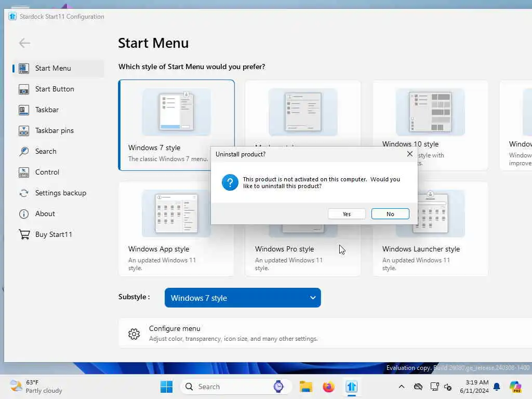Go to Taskbar pins label in sidebar
The image size is (532, 399).
click(x=54, y=130)
